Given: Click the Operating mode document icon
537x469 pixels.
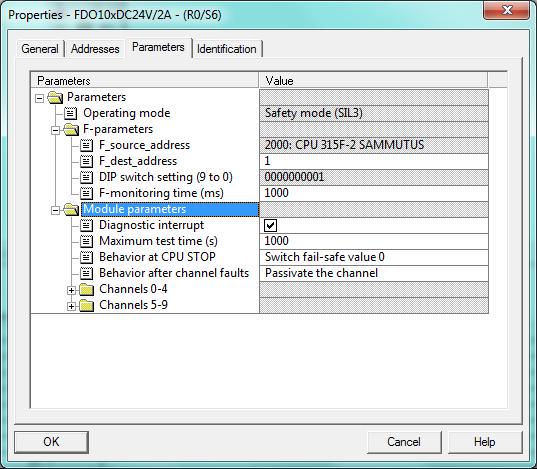Looking at the screenshot, I should tap(71, 113).
